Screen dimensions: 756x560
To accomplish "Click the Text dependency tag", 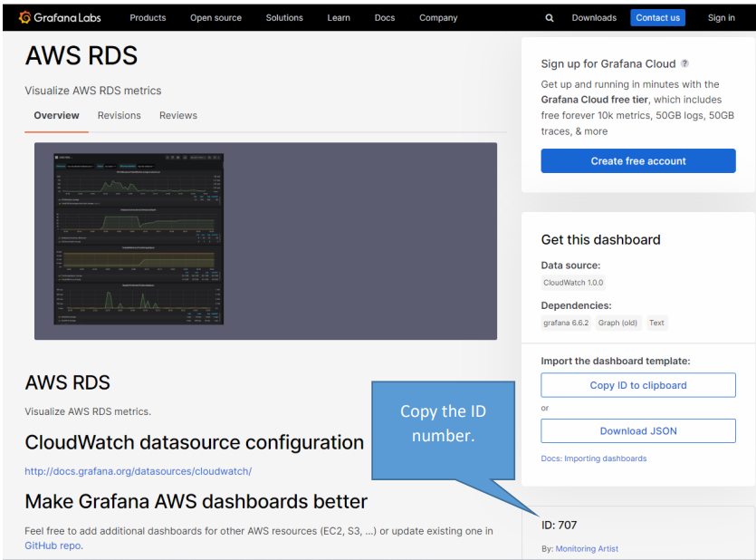I will 656,323.
